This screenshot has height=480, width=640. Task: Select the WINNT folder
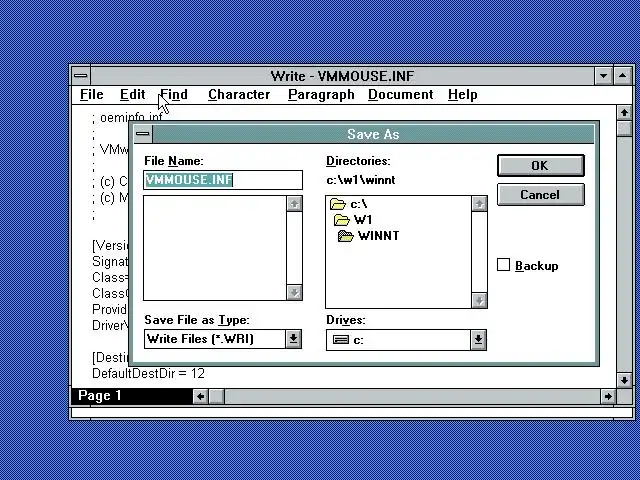click(x=369, y=236)
